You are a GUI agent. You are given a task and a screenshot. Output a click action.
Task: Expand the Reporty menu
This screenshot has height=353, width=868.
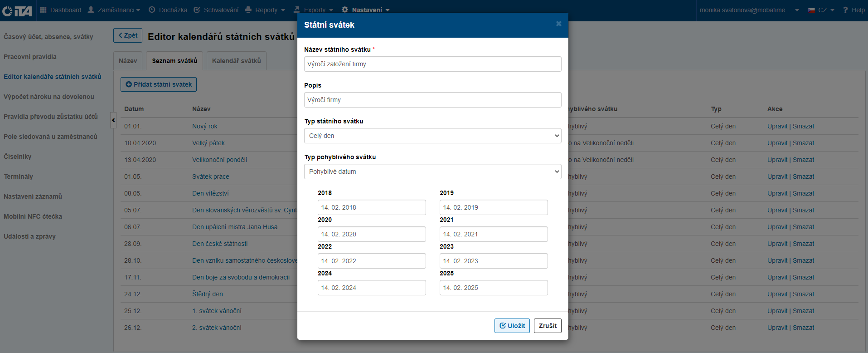pyautogui.click(x=265, y=10)
